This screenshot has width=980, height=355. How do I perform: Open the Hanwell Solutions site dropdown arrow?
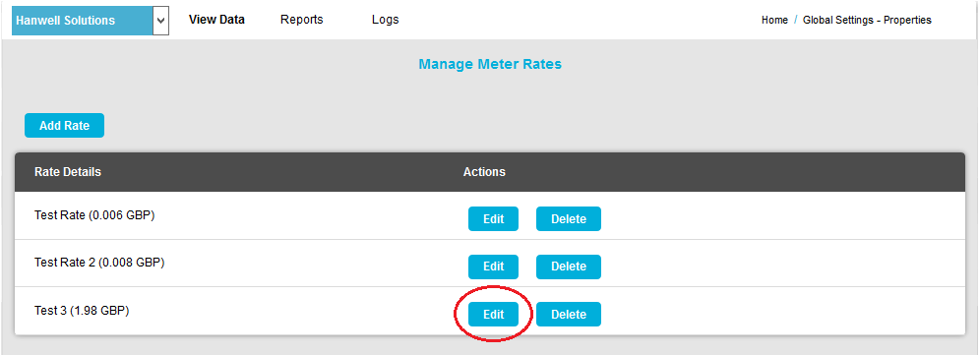tap(160, 21)
